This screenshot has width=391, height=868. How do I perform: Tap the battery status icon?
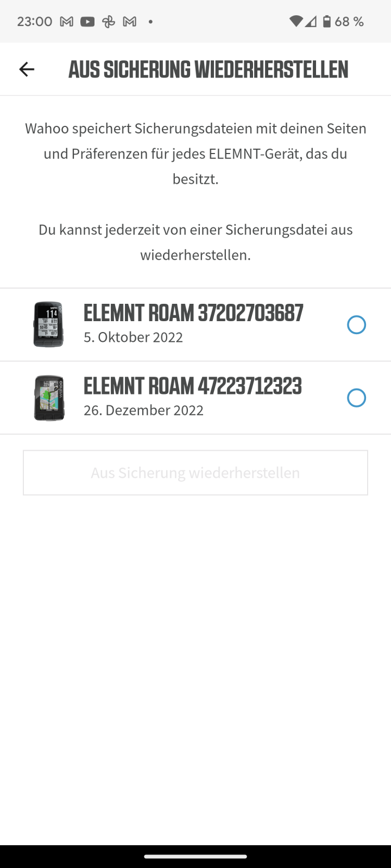[326, 22]
